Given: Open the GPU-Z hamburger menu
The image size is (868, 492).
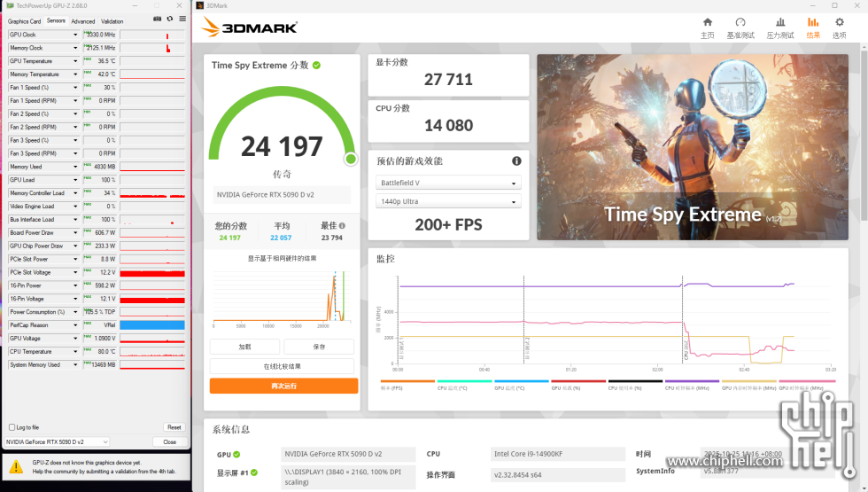Looking at the screenshot, I should (181, 19).
